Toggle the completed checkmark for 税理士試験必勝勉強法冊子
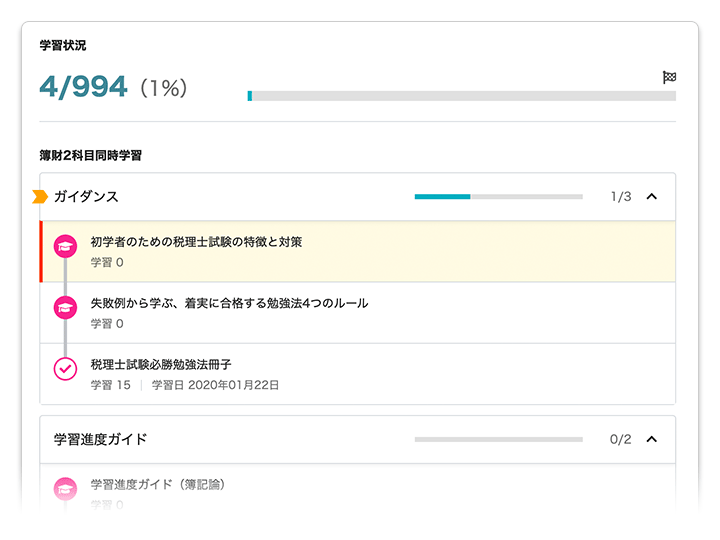This screenshot has width=720, height=540. [x=65, y=369]
